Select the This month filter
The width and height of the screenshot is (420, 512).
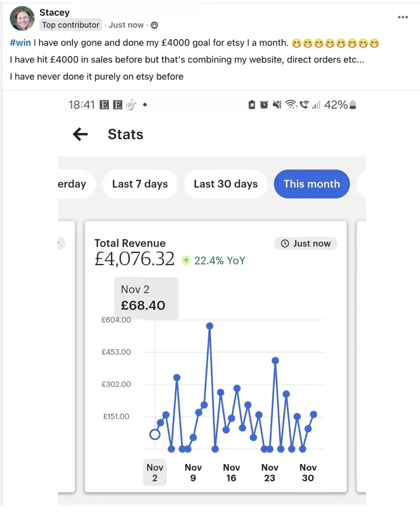(x=312, y=184)
